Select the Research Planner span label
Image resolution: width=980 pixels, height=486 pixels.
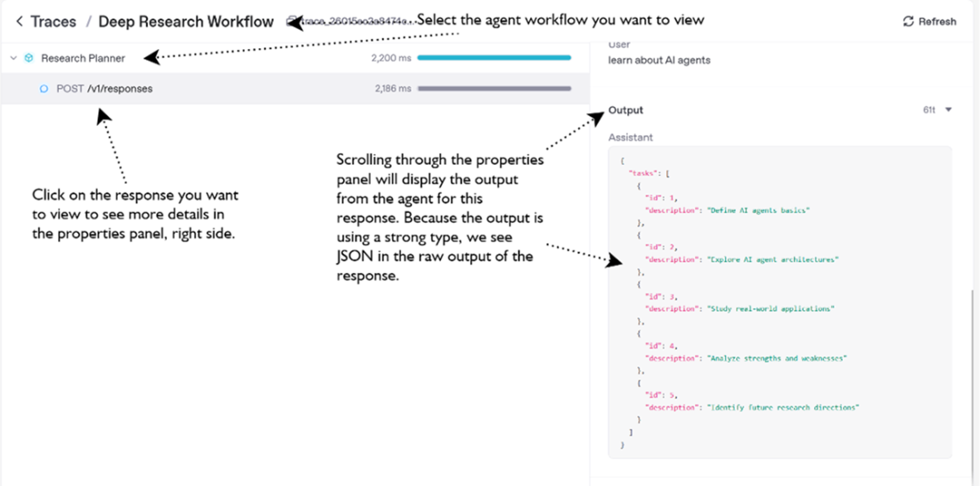83,58
